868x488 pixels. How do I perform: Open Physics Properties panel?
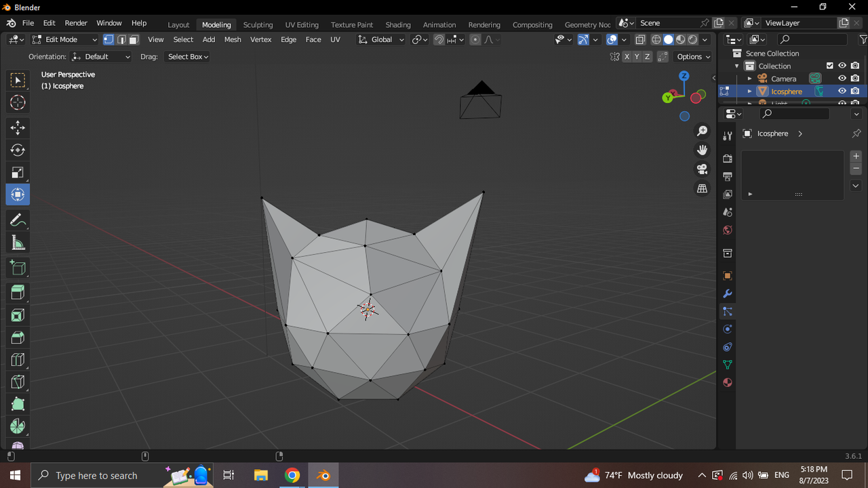point(727,329)
